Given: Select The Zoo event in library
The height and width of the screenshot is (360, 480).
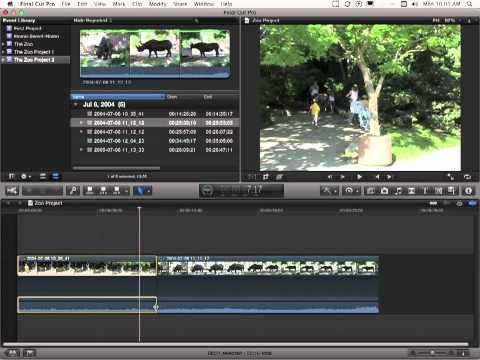Looking at the screenshot, I should pos(23,44).
